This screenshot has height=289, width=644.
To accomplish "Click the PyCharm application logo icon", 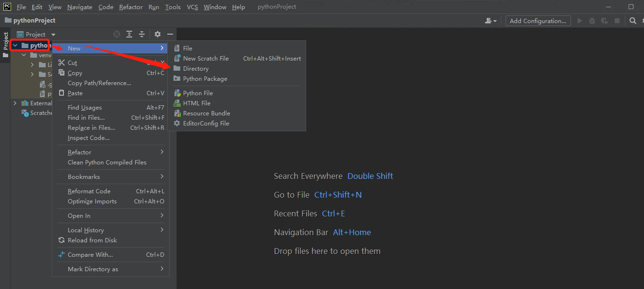I will (x=7, y=7).
